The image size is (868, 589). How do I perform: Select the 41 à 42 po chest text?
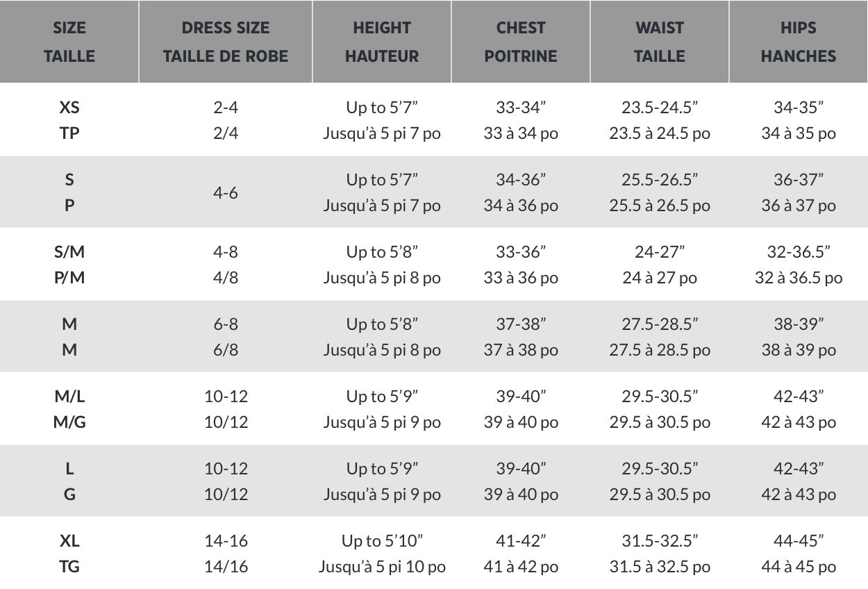(521, 567)
